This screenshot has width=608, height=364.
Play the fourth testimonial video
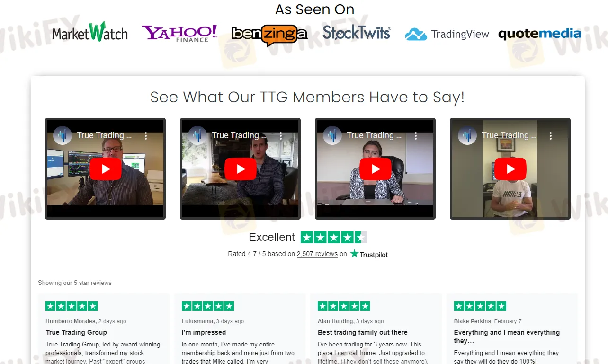point(510,169)
